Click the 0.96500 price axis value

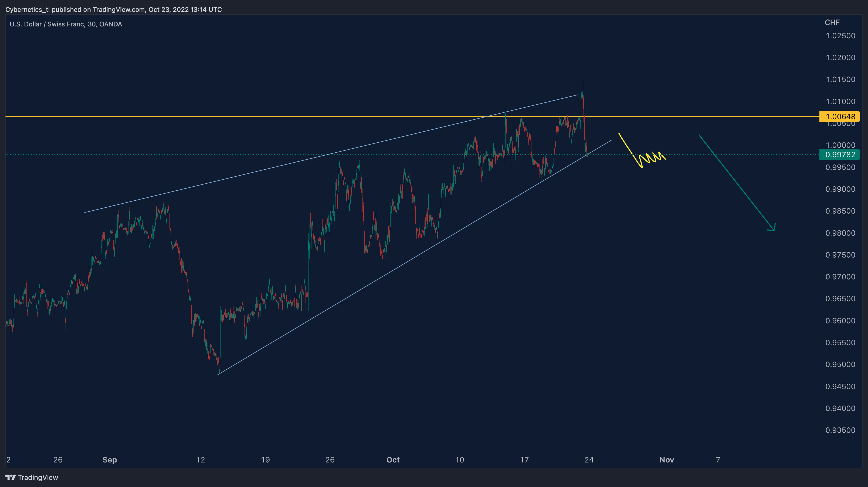(840, 299)
